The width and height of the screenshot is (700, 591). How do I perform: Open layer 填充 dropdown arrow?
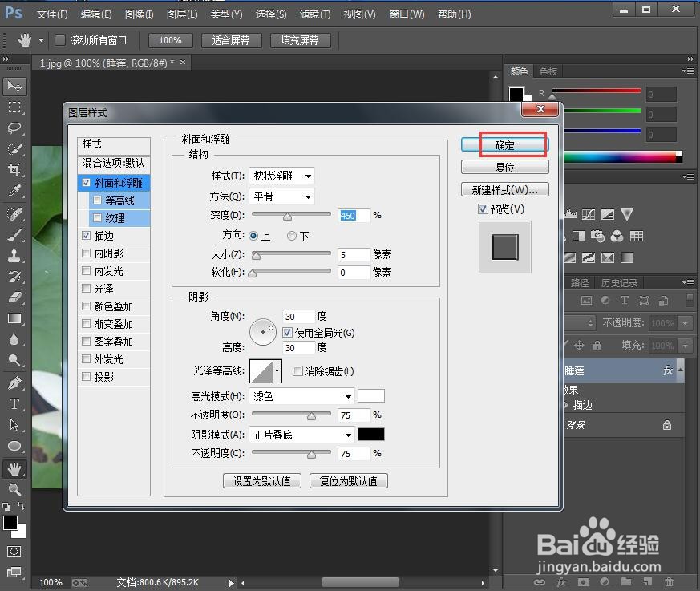pyautogui.click(x=685, y=345)
